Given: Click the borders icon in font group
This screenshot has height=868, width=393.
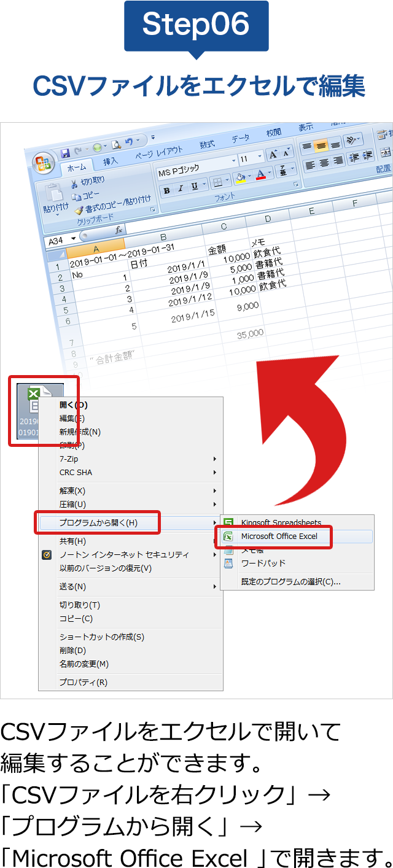Looking at the screenshot, I should [x=217, y=182].
